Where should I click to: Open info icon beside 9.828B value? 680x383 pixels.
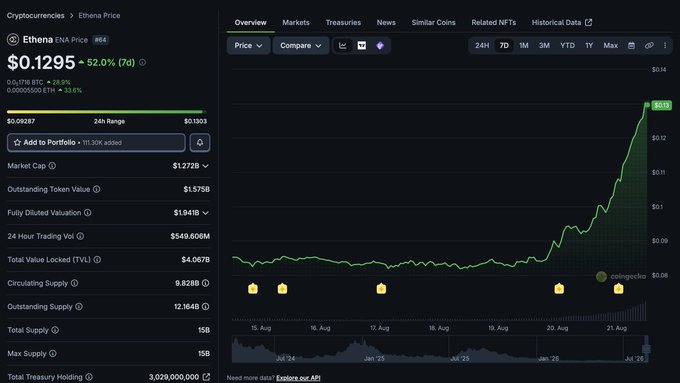pos(206,283)
